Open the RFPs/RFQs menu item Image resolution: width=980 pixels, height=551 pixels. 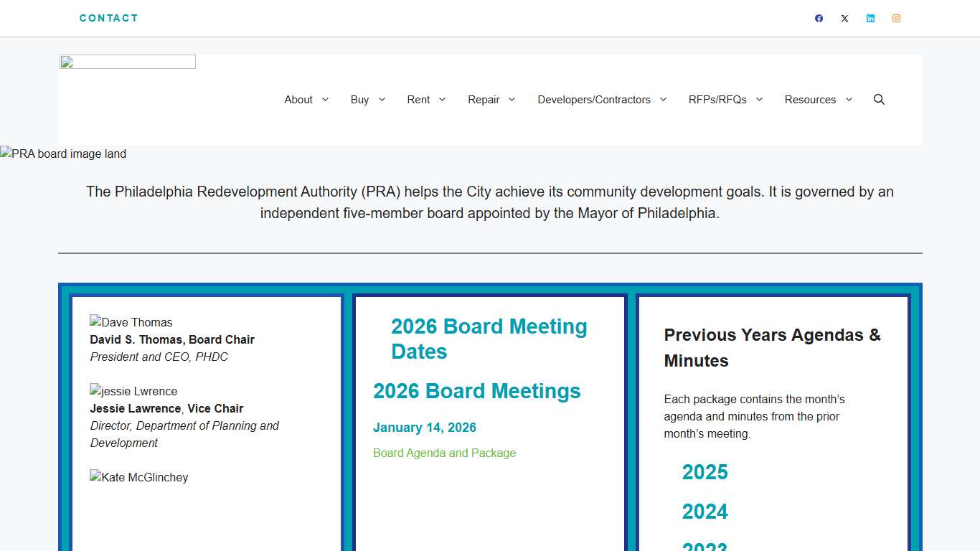coord(717,100)
